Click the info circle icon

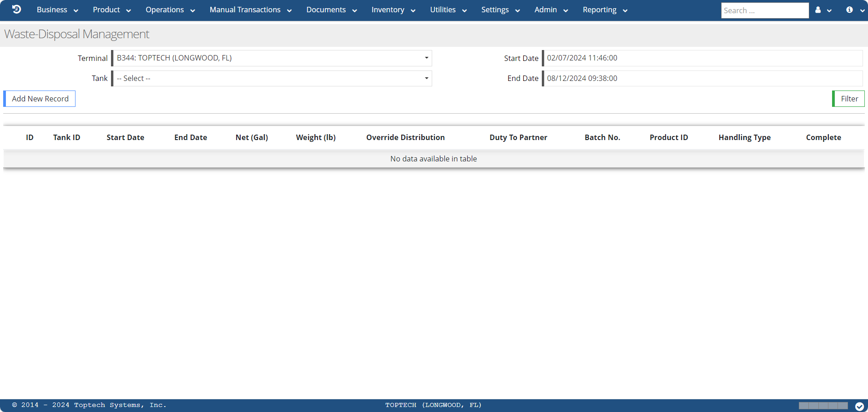pyautogui.click(x=849, y=10)
